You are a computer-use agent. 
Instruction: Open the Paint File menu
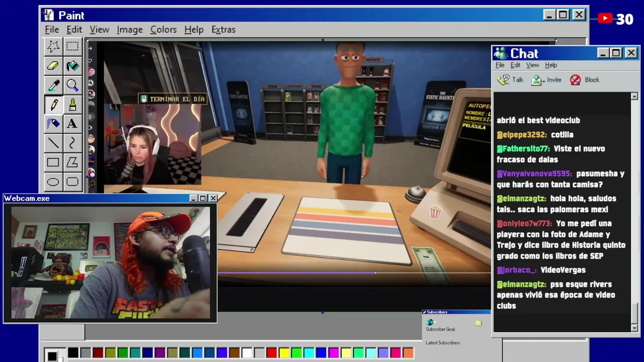(x=52, y=30)
